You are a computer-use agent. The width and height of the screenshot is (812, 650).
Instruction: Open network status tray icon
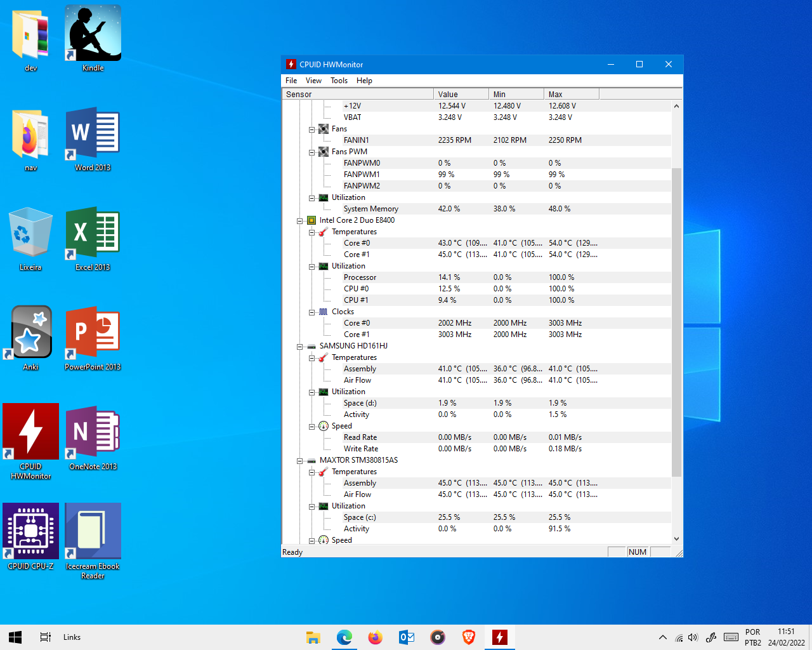[679, 637]
